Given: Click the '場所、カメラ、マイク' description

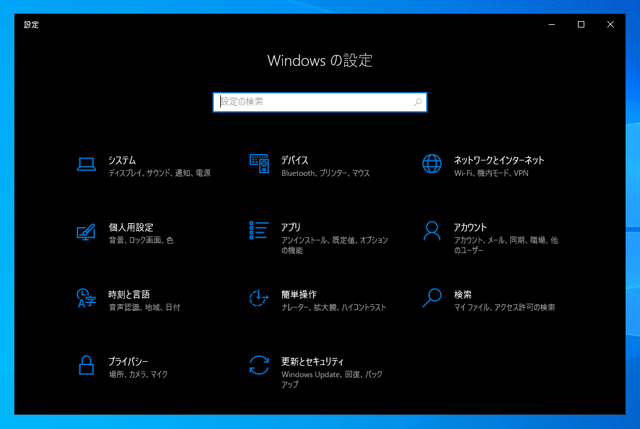Looking at the screenshot, I should coord(138,374).
